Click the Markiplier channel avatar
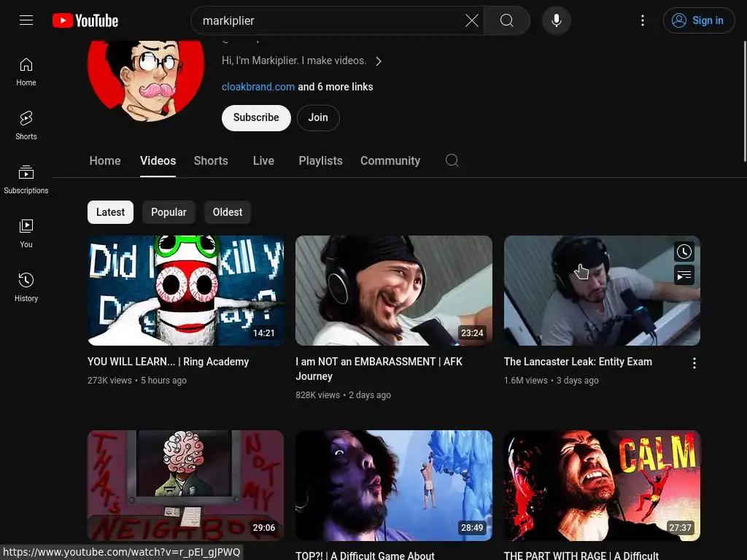 (146, 80)
